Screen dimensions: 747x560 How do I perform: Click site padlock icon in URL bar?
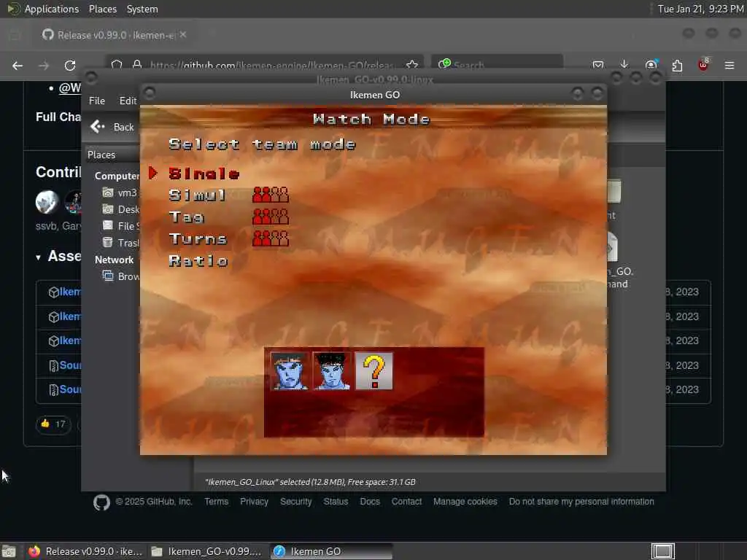[x=137, y=64]
